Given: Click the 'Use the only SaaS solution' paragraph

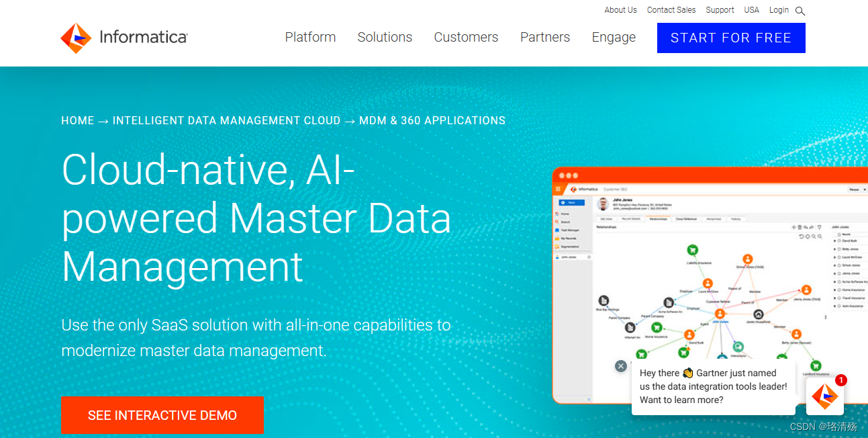Looking at the screenshot, I should [256, 338].
